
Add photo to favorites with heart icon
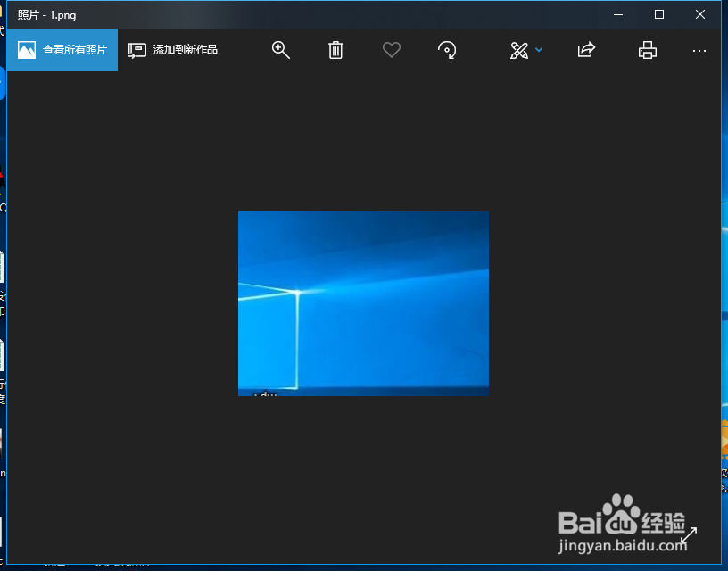tap(392, 50)
